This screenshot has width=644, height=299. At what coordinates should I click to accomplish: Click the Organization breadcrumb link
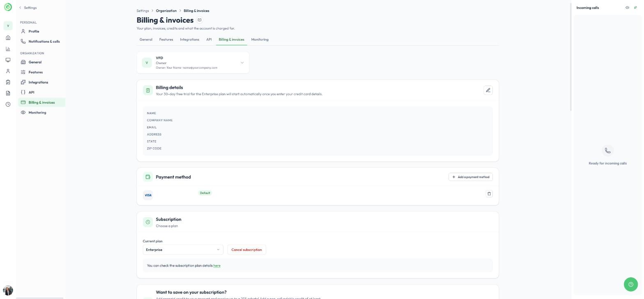[x=166, y=11]
